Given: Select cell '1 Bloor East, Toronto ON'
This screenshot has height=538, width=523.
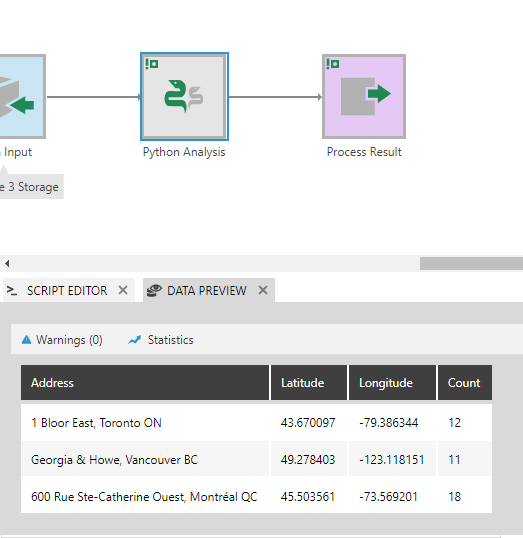Looking at the screenshot, I should [x=145, y=423].
